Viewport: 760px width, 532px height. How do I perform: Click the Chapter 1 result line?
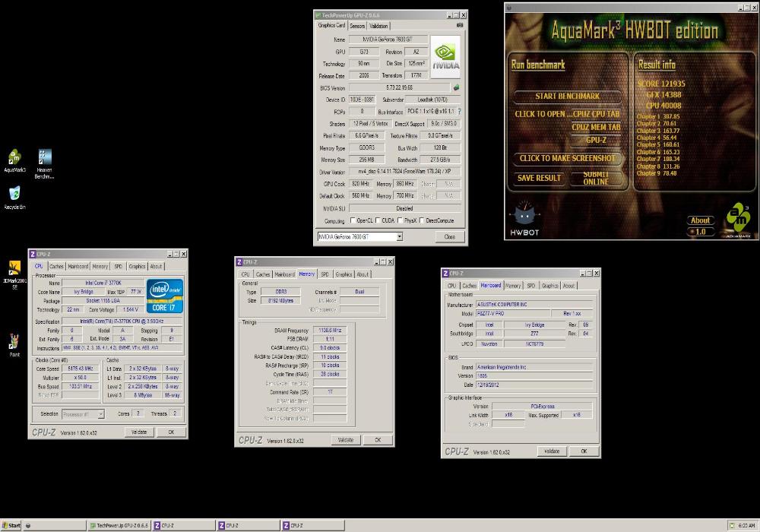click(x=657, y=116)
